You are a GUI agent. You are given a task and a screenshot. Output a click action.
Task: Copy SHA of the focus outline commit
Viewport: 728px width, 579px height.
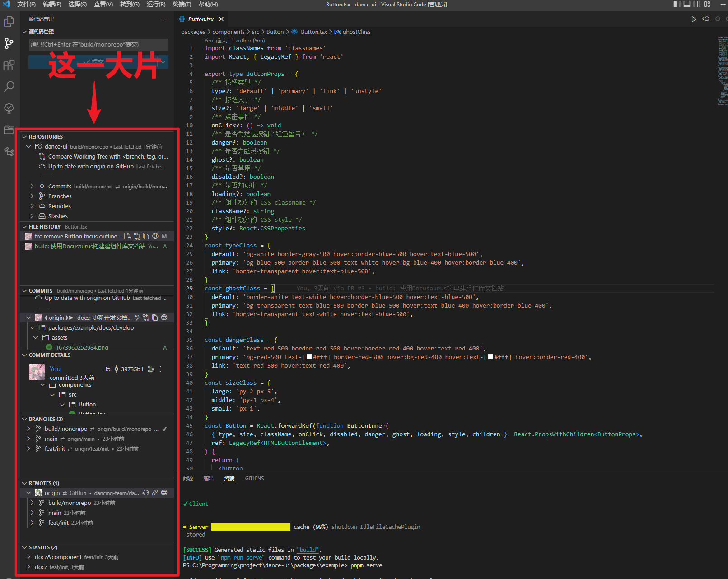coord(146,236)
